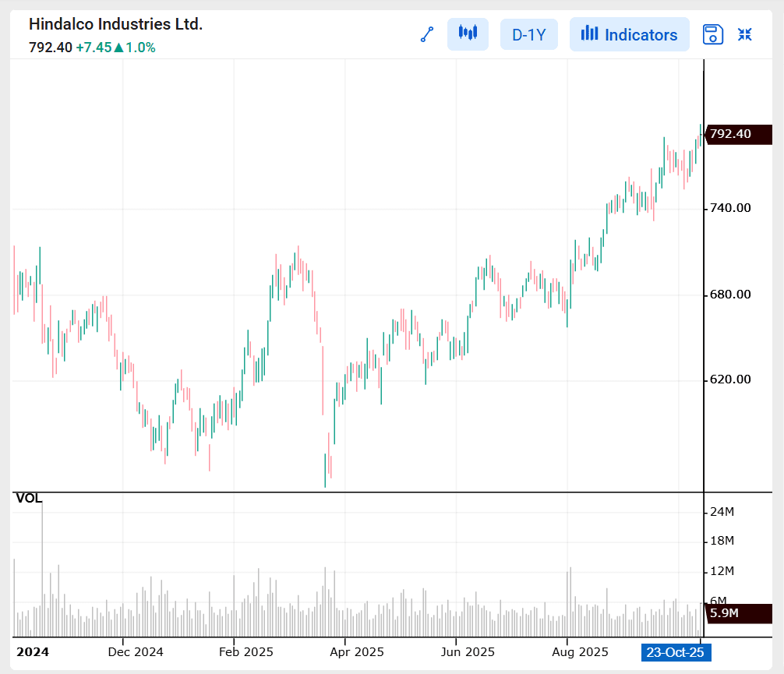Open the candlestick chart type selector
This screenshot has width=784, height=674.
468,34
